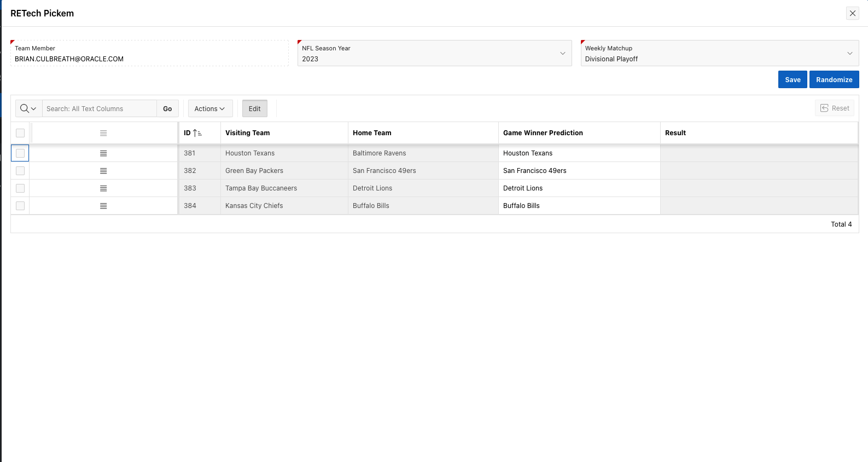868x462 pixels.
Task: Click the magnifying glass search column selector
Action: (28, 108)
